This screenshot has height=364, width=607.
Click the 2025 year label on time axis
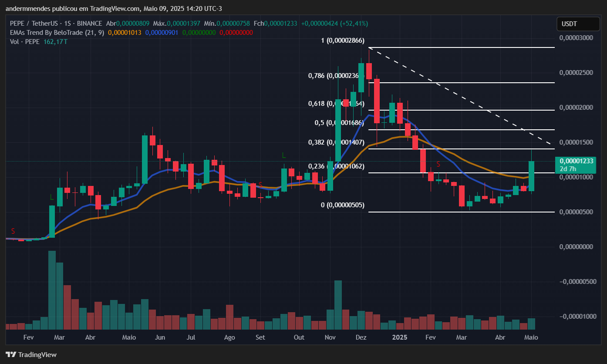(399, 337)
